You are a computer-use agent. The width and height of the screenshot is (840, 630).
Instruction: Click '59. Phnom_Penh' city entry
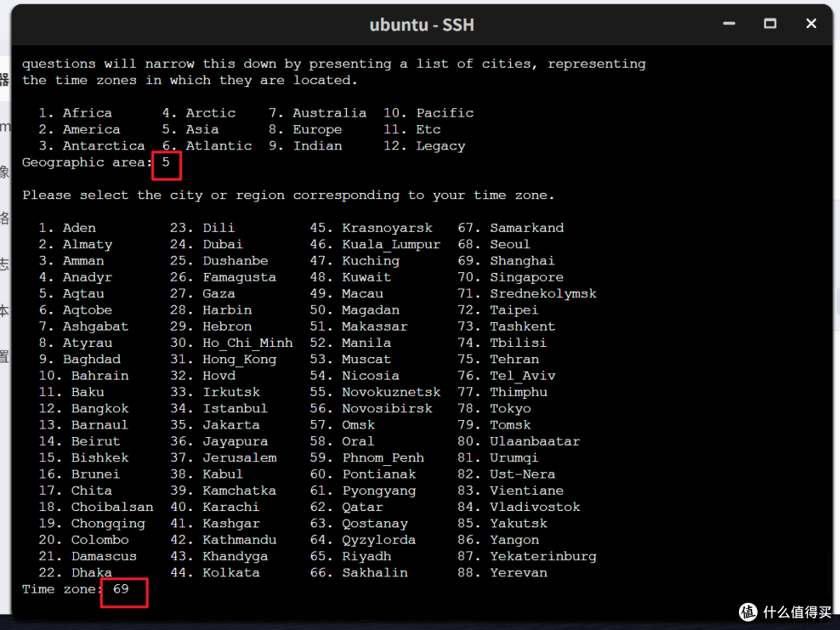(367, 457)
